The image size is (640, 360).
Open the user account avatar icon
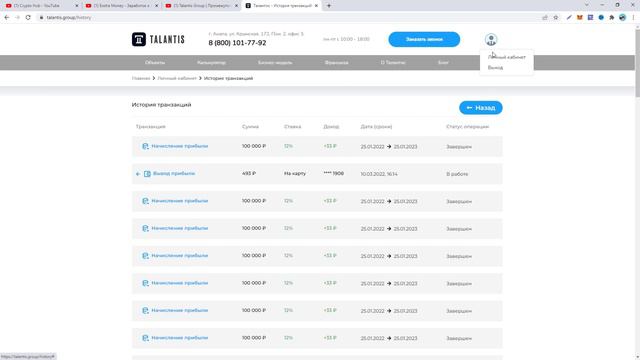click(x=491, y=40)
